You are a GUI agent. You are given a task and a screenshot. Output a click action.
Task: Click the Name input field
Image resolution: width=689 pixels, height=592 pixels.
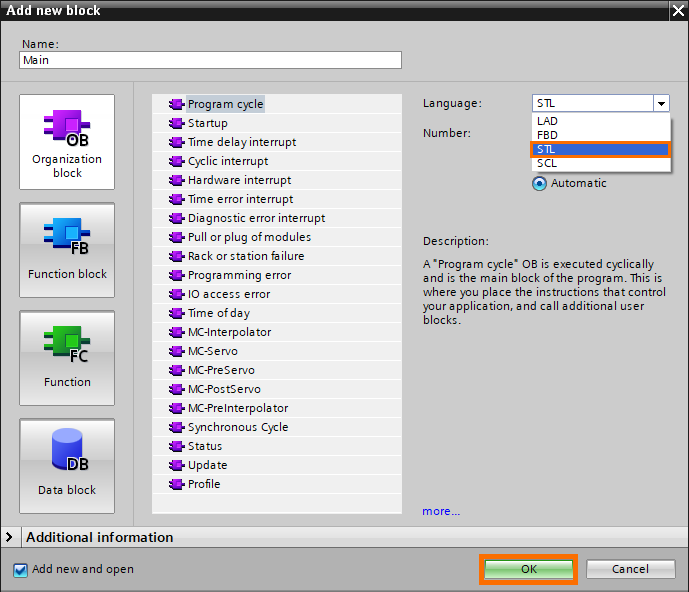(x=210, y=60)
